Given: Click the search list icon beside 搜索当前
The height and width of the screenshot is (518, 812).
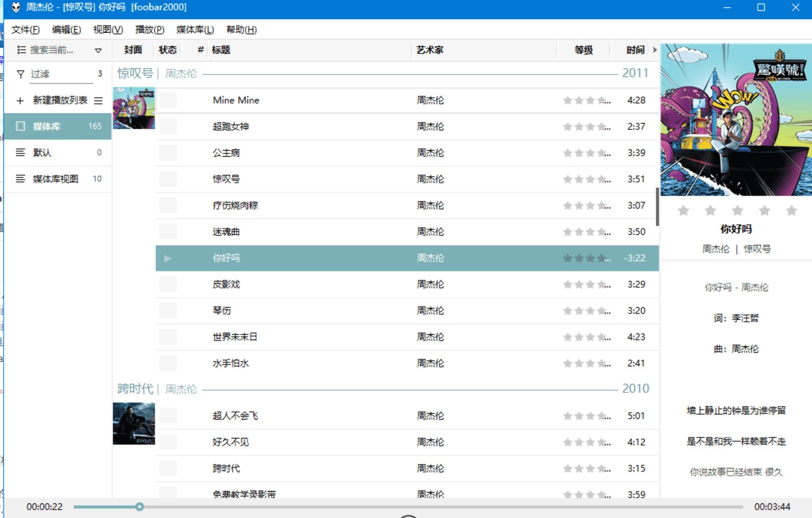Looking at the screenshot, I should pyautogui.click(x=21, y=50).
